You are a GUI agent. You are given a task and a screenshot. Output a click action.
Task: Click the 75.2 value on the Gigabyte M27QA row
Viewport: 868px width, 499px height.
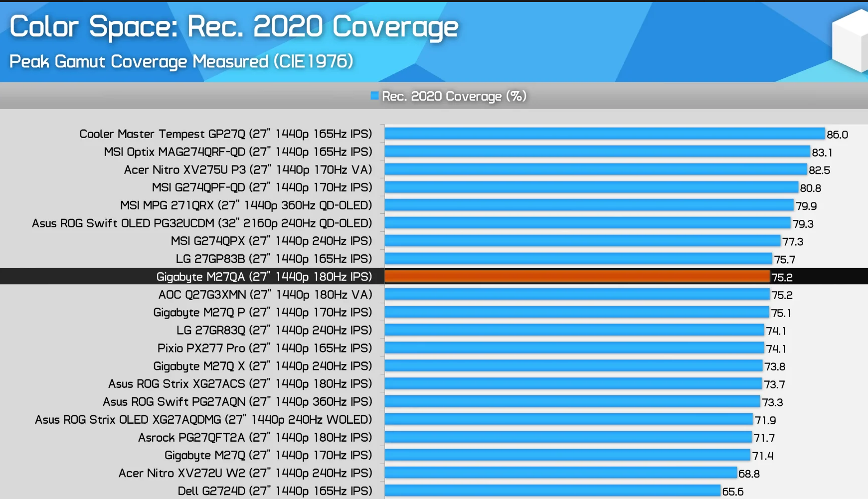(x=782, y=278)
